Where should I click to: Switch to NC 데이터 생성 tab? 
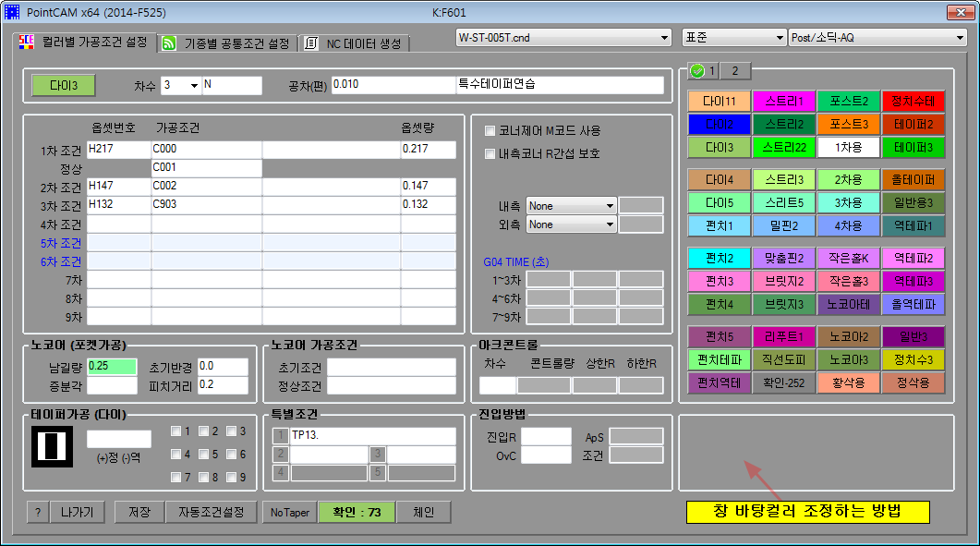point(355,43)
